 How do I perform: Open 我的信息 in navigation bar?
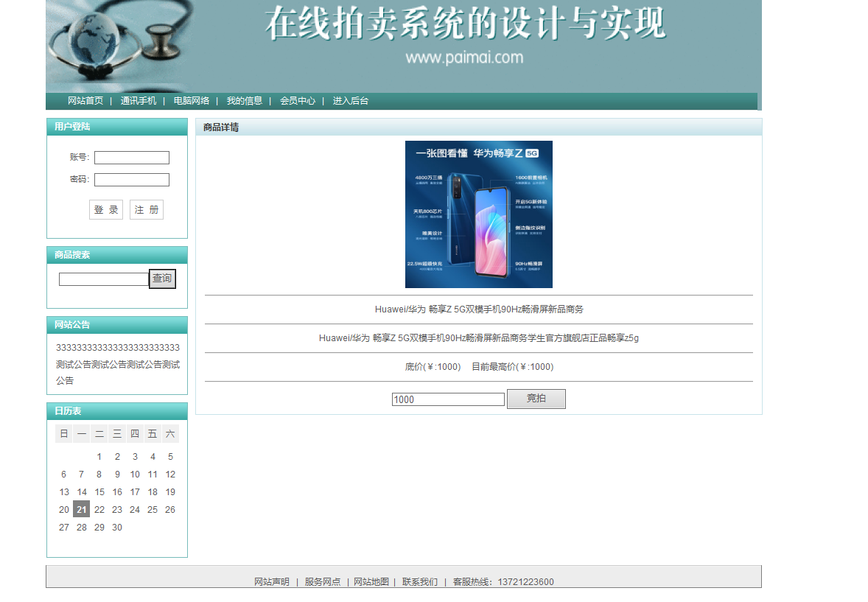click(x=245, y=101)
